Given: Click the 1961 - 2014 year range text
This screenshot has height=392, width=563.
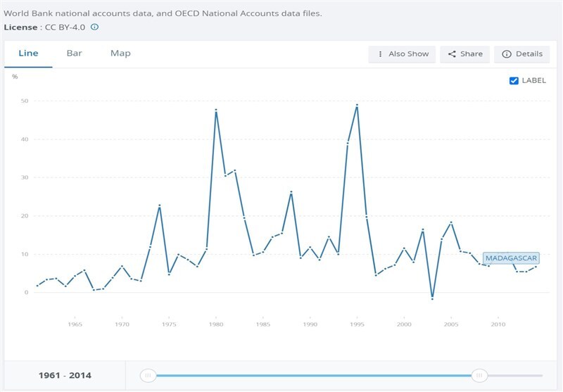Looking at the screenshot, I should tap(65, 376).
